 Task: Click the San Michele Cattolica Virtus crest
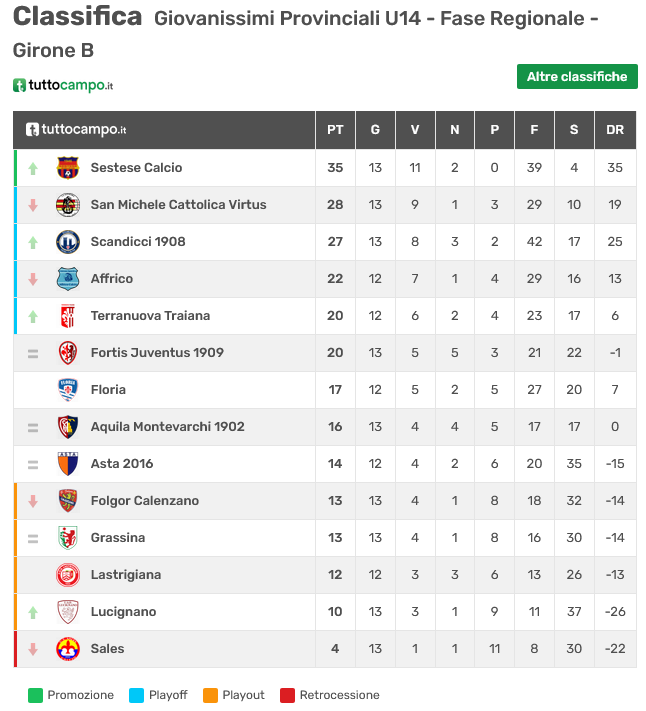tap(68, 205)
